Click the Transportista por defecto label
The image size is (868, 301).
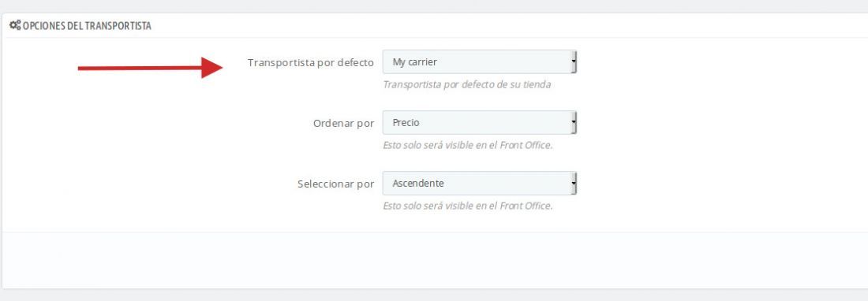tap(311, 62)
